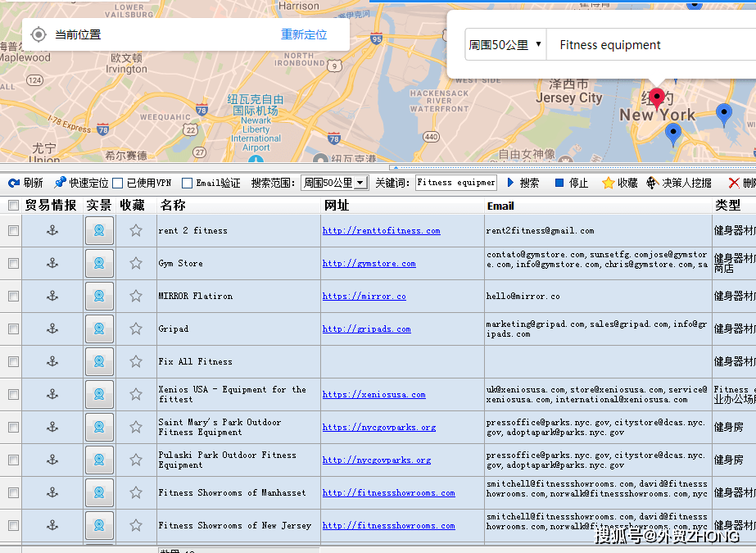Image resolution: width=756 pixels, height=553 pixels.
Task: Open the gymstore.com link
Action: [369, 264]
